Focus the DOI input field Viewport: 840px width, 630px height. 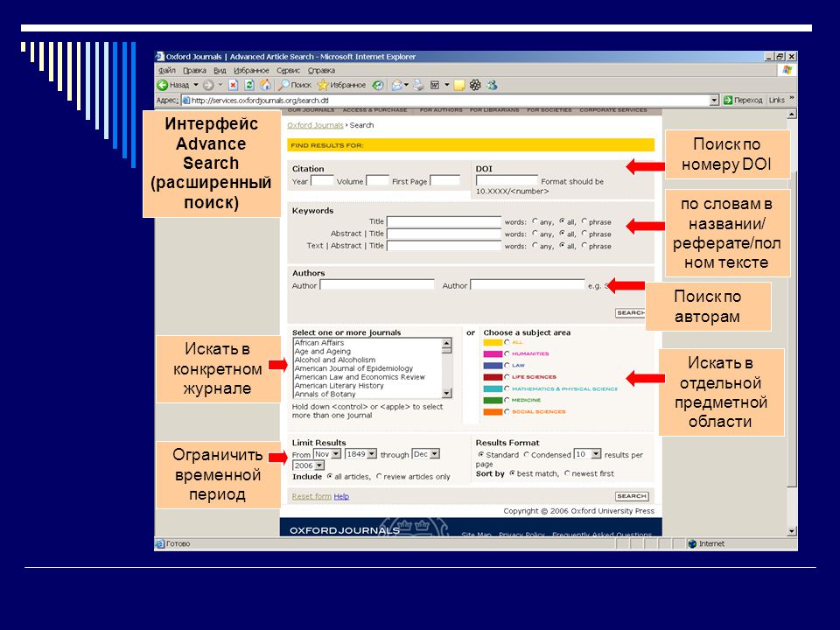click(x=507, y=180)
